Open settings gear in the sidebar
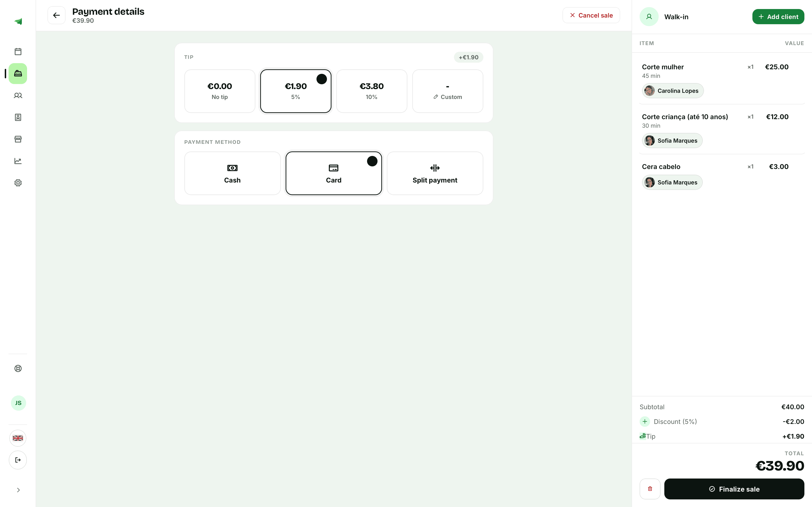The height and width of the screenshot is (507, 812). [x=18, y=183]
